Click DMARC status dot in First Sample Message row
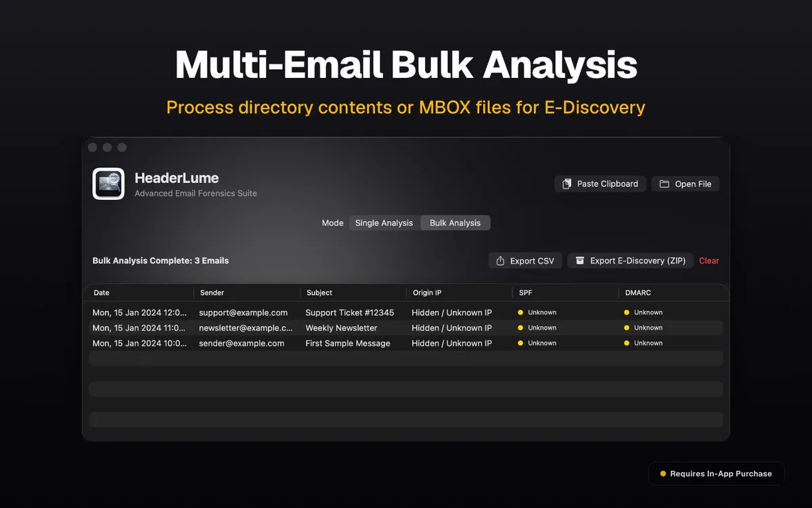This screenshot has width=812, height=508. [627, 343]
